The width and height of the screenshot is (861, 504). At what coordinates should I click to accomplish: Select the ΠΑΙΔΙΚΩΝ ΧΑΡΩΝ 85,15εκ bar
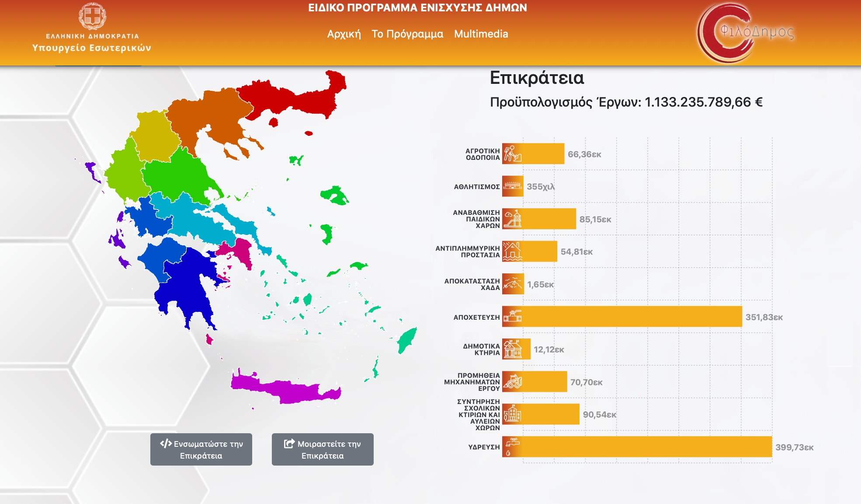coord(539,219)
